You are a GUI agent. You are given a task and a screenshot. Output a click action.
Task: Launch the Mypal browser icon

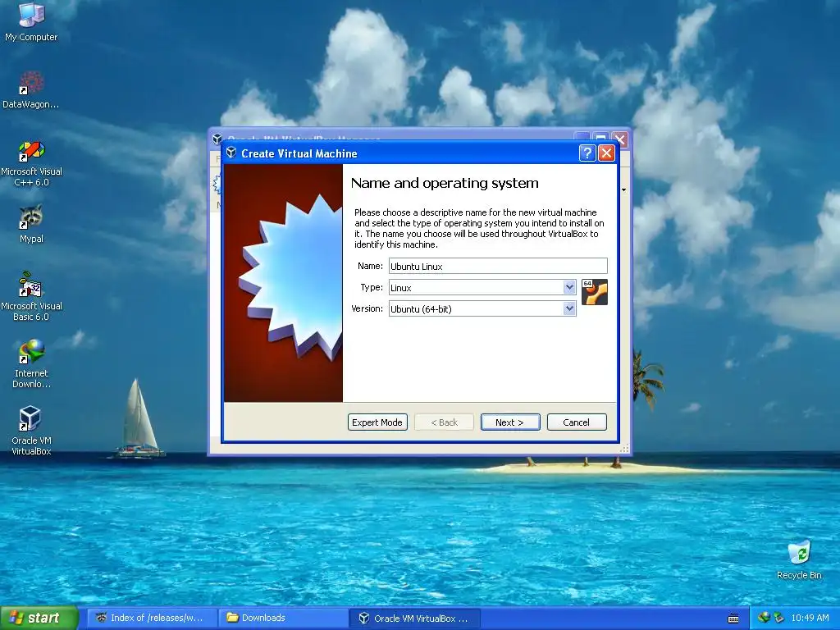(x=31, y=225)
